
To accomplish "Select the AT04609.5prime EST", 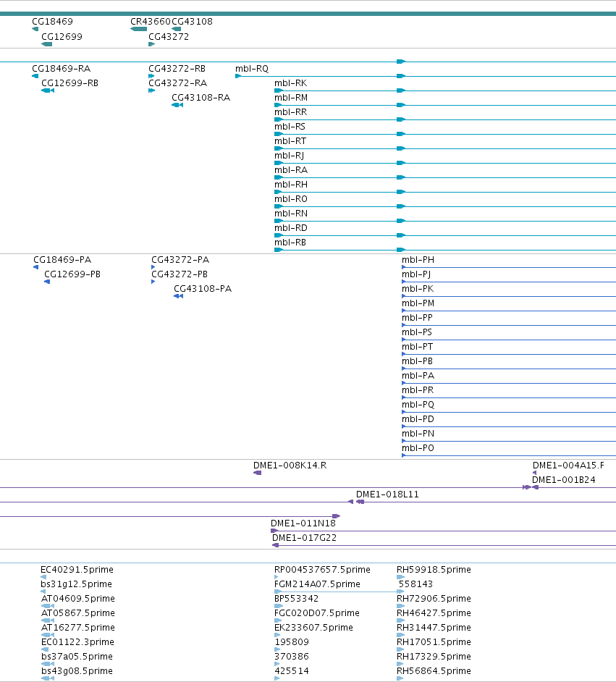I will [x=78, y=599].
